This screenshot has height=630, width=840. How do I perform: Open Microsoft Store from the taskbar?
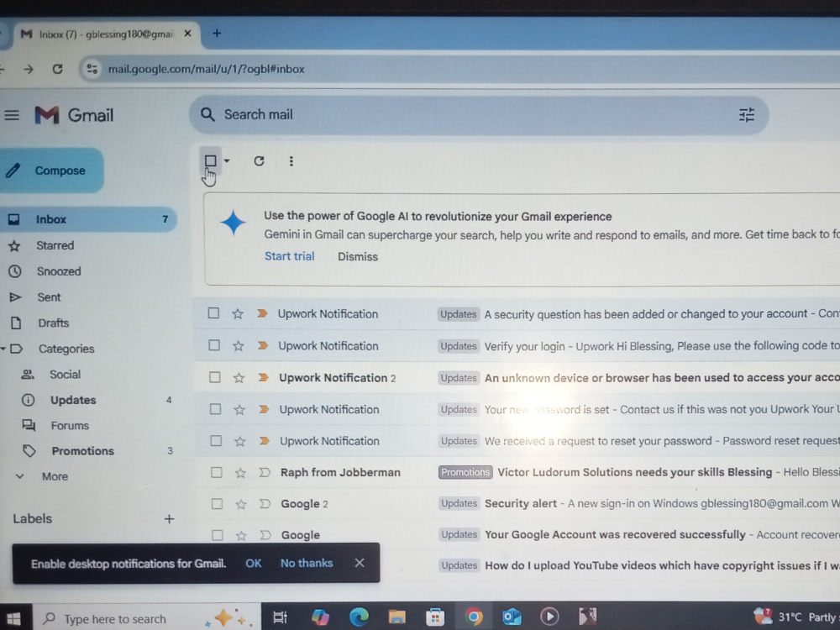click(x=435, y=617)
